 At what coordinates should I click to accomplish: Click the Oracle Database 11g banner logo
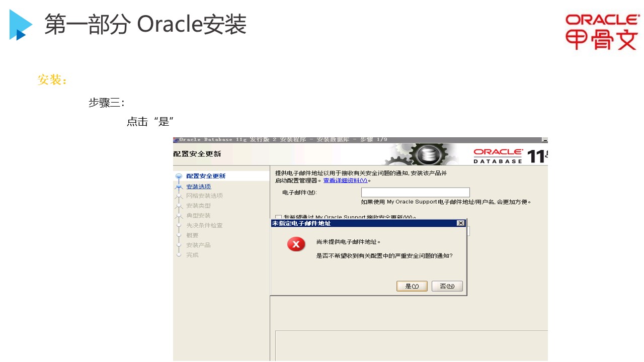point(510,155)
